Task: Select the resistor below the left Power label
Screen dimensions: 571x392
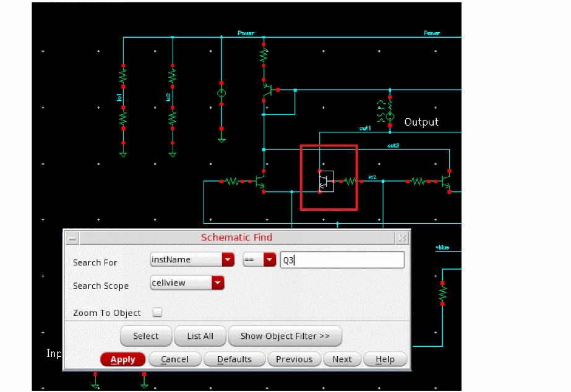Action: click(x=264, y=55)
